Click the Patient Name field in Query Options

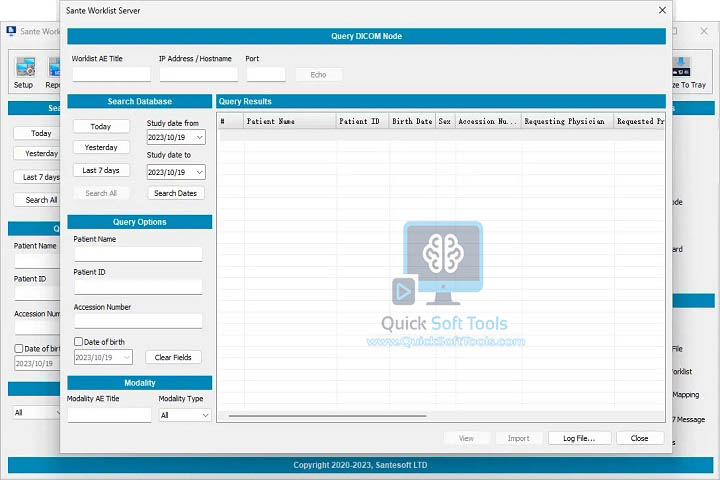pyautogui.click(x=138, y=254)
